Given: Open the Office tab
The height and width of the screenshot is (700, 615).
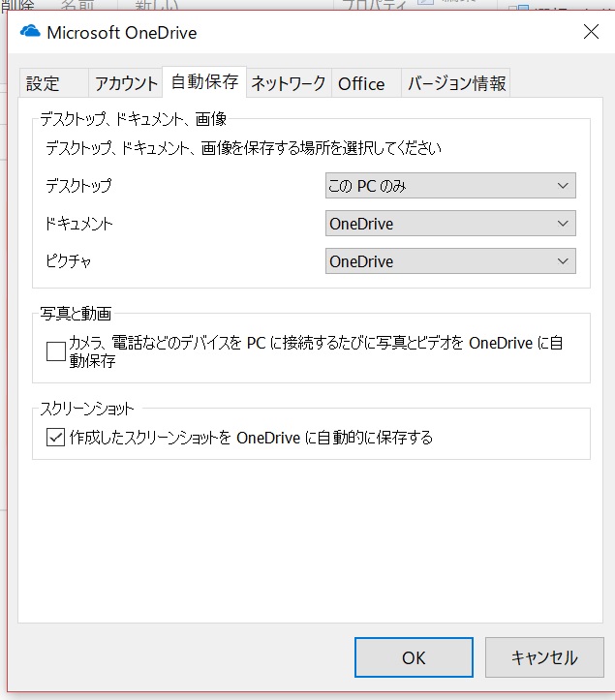Looking at the screenshot, I should [x=361, y=83].
